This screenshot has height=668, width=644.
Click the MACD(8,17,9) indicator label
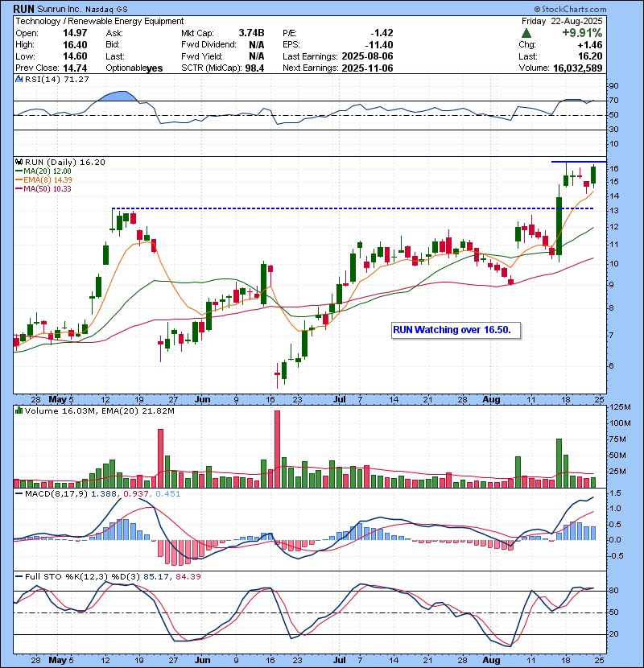[x=56, y=494]
